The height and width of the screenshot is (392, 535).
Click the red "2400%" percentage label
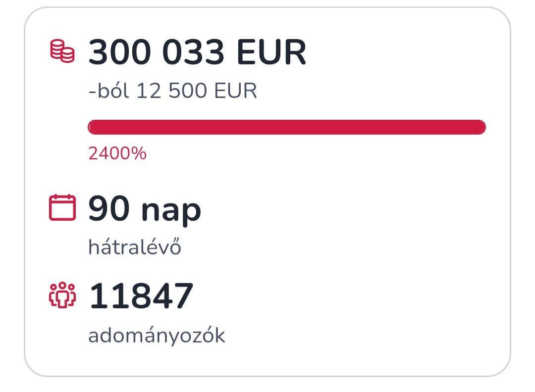coord(117,153)
